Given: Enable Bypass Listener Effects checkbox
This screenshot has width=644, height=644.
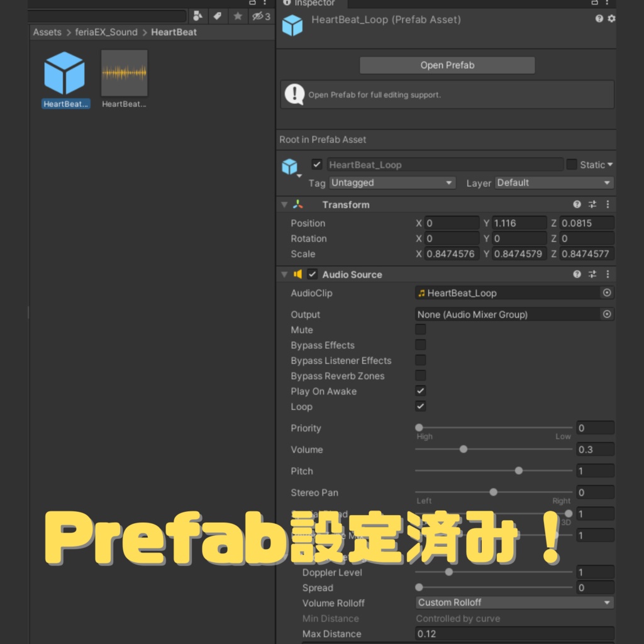Looking at the screenshot, I should (x=420, y=360).
